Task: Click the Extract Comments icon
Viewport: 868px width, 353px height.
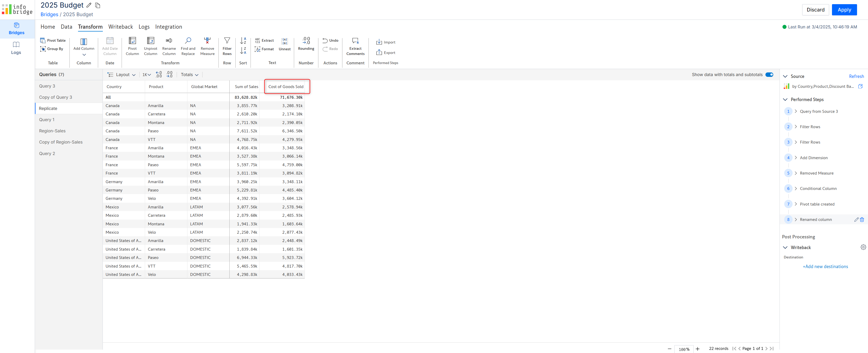Action: coord(355,41)
